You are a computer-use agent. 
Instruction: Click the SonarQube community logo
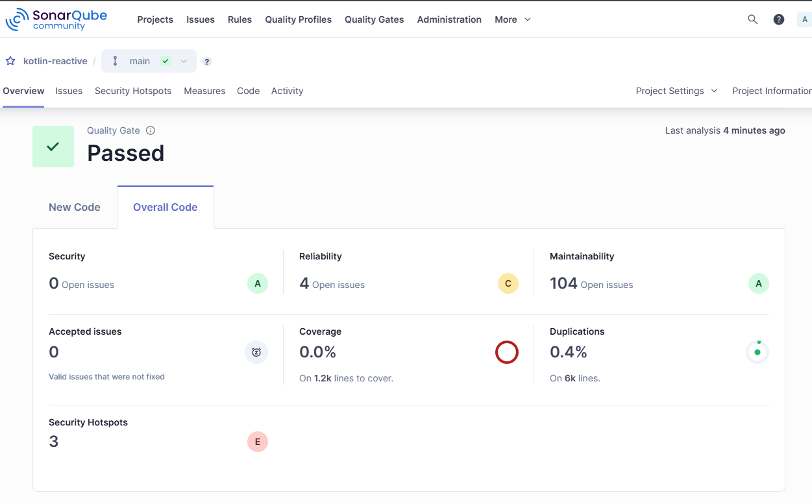tap(56, 19)
